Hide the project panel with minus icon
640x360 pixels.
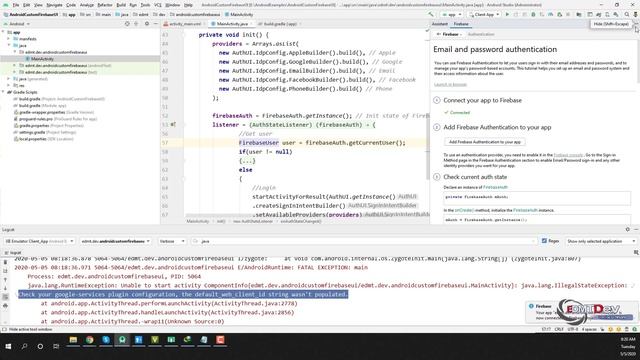(x=156, y=24)
